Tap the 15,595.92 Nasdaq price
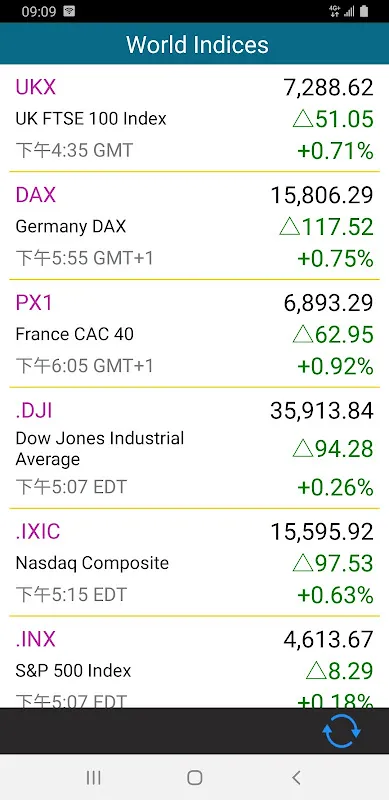Viewport: 389px width, 800px height. [322, 532]
